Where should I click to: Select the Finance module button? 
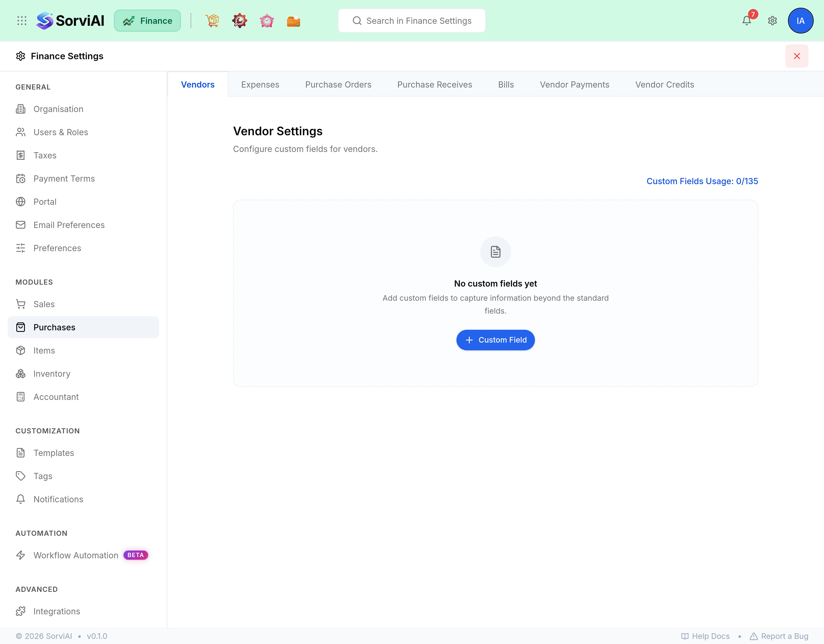(147, 21)
